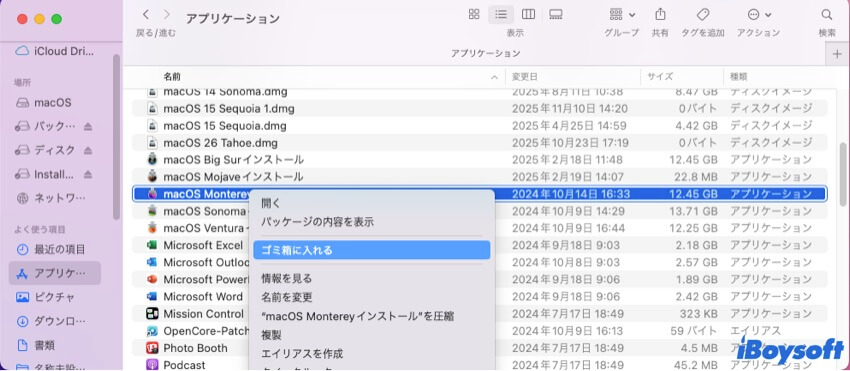Open the search magnifier

point(827,15)
